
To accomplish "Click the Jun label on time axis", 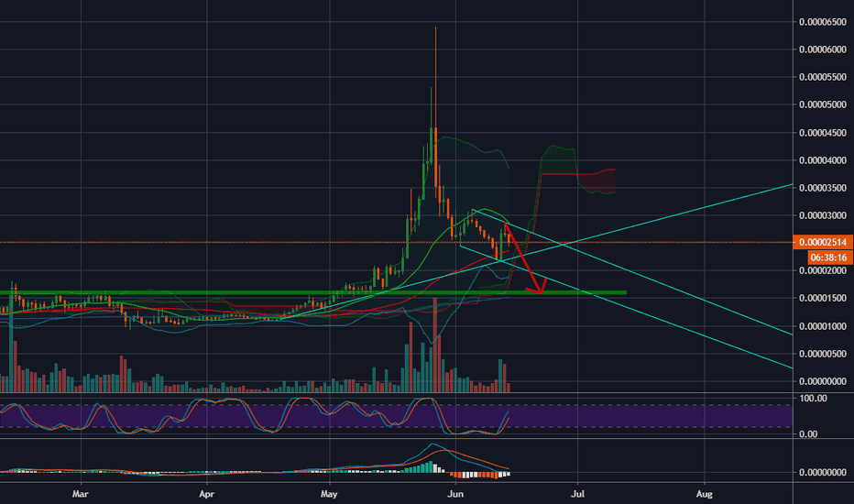I will pyautogui.click(x=455, y=494).
